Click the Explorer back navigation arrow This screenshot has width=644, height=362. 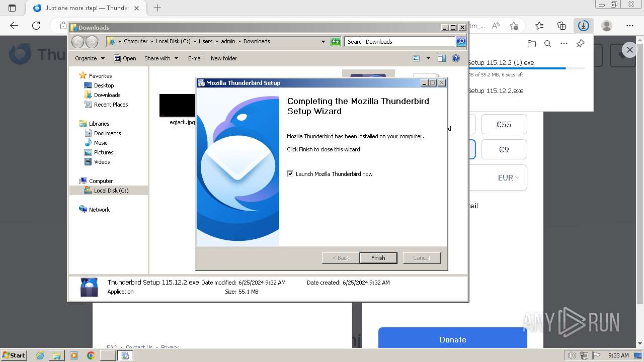point(78,42)
